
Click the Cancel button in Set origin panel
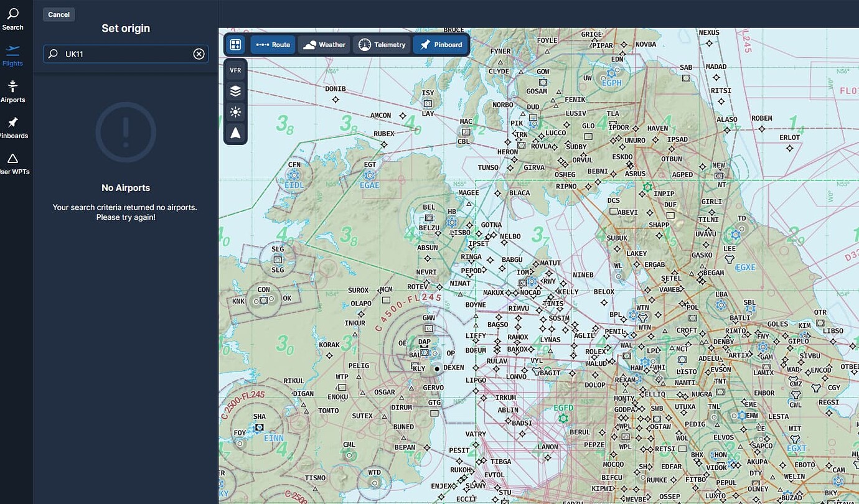coord(59,14)
